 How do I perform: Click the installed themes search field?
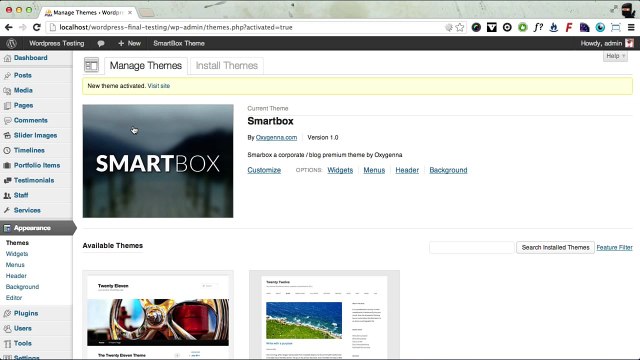coord(471,248)
